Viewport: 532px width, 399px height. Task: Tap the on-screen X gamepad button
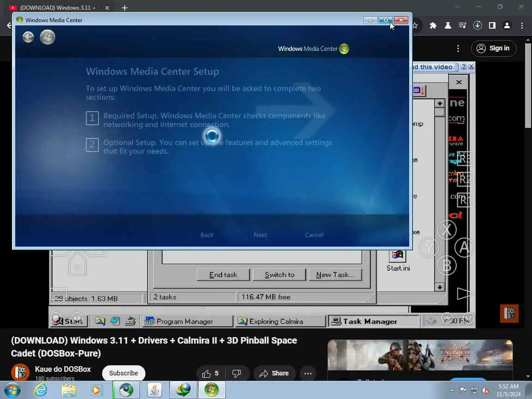[x=447, y=230]
